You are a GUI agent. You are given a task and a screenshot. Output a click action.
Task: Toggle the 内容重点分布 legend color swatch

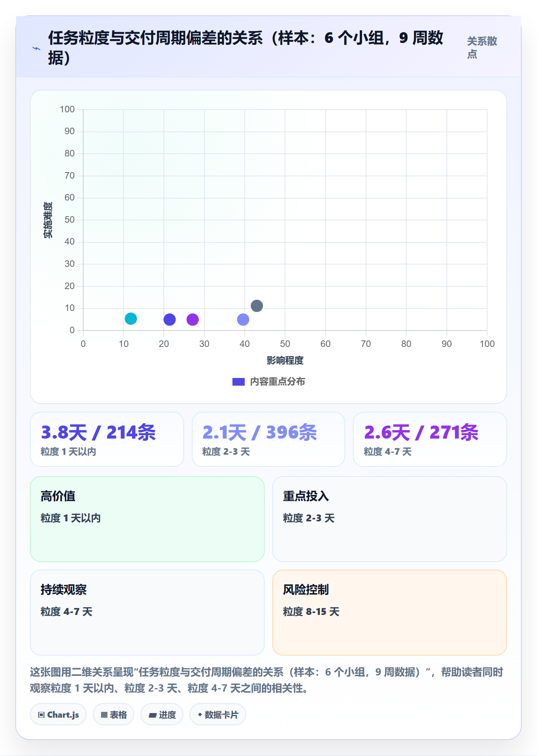click(x=239, y=382)
